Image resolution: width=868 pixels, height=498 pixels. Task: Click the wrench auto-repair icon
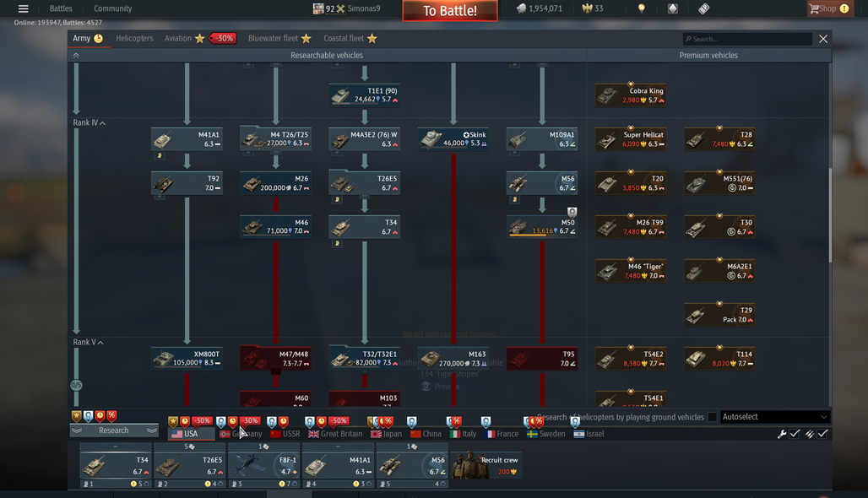[782, 434]
